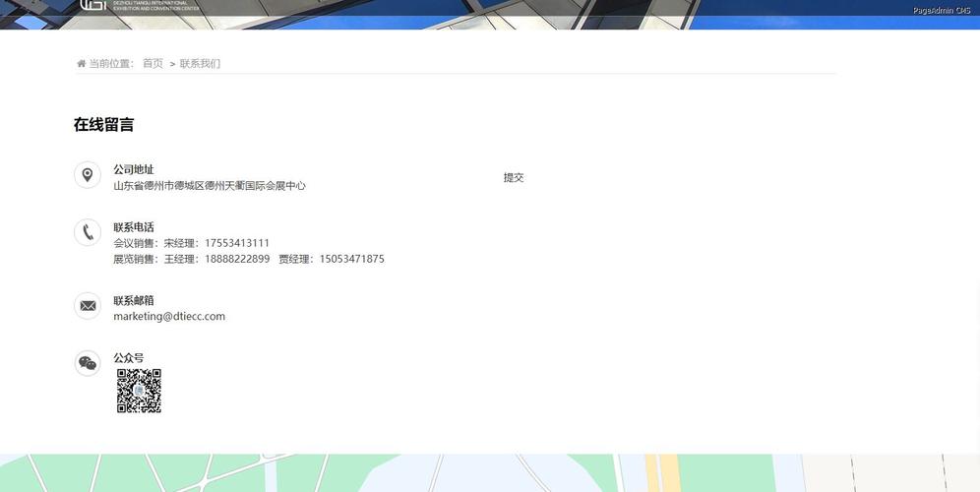980x492 pixels.
Task: Open the WeChat QR code image
Action: [139, 391]
